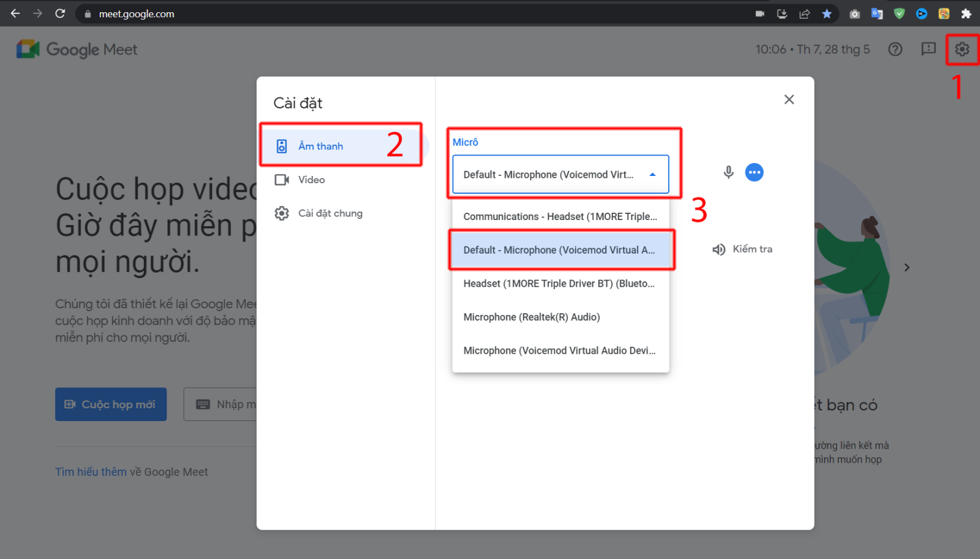Viewport: 980px width, 559px height.
Task: Choose the Headset (1MORE Triple Driver BT) option
Action: (559, 283)
